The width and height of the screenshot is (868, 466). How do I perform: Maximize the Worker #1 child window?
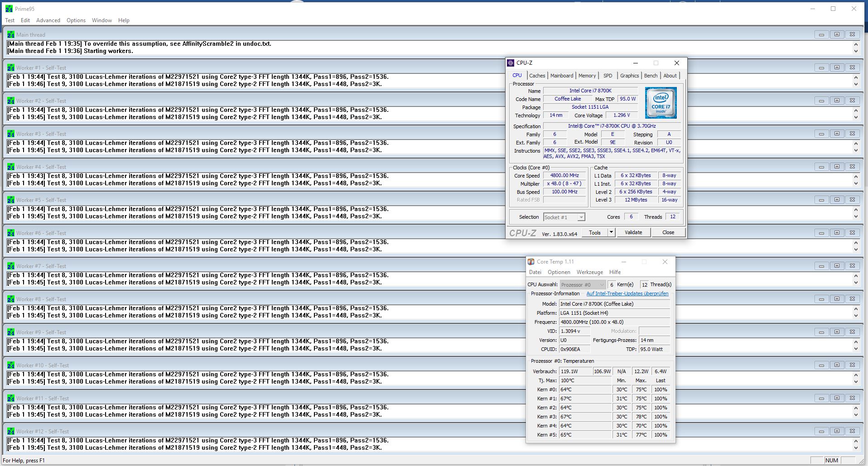click(837, 67)
